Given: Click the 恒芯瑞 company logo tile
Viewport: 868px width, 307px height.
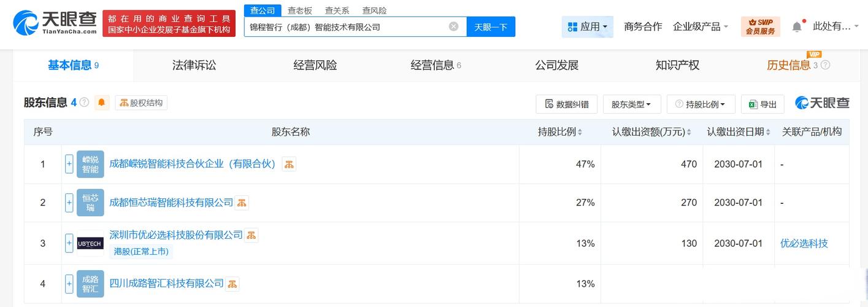Looking at the screenshot, I should coord(90,203).
